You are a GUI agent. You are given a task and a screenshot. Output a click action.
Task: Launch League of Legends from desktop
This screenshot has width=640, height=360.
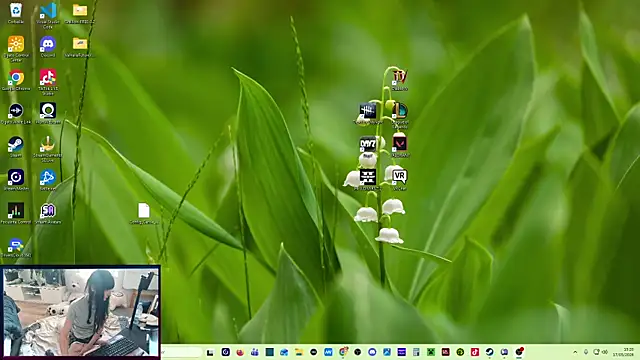click(x=400, y=111)
